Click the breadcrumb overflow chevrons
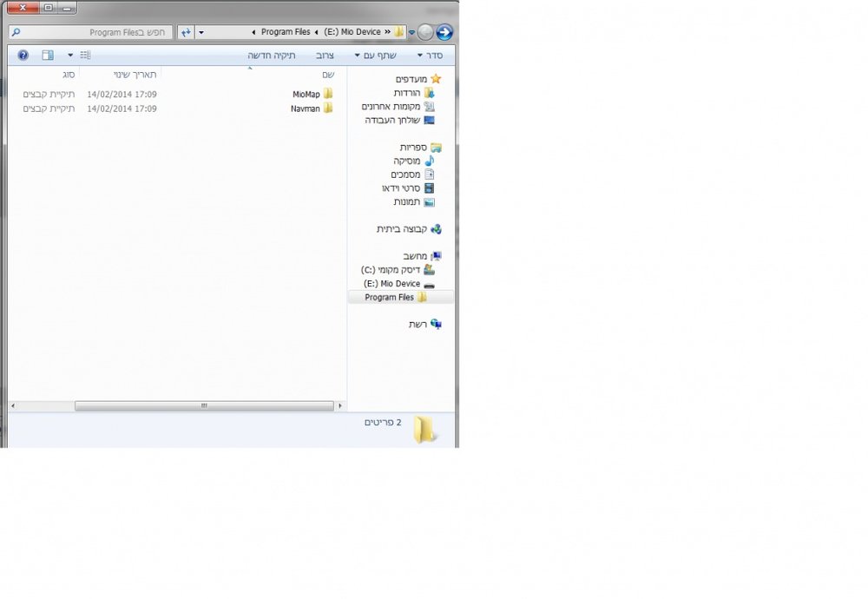This screenshot has height=599, width=868. (x=387, y=32)
